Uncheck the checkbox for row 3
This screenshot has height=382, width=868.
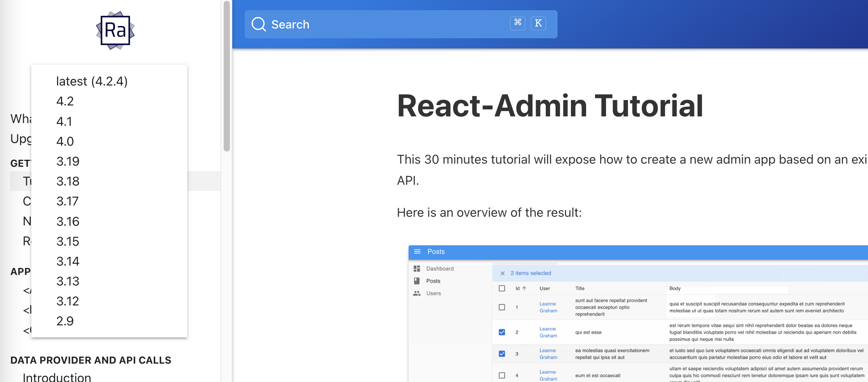pyautogui.click(x=502, y=353)
